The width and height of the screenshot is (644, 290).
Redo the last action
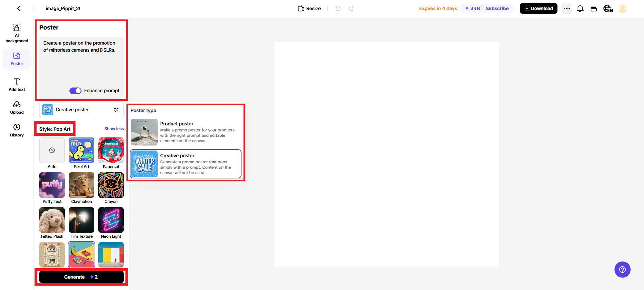351,8
